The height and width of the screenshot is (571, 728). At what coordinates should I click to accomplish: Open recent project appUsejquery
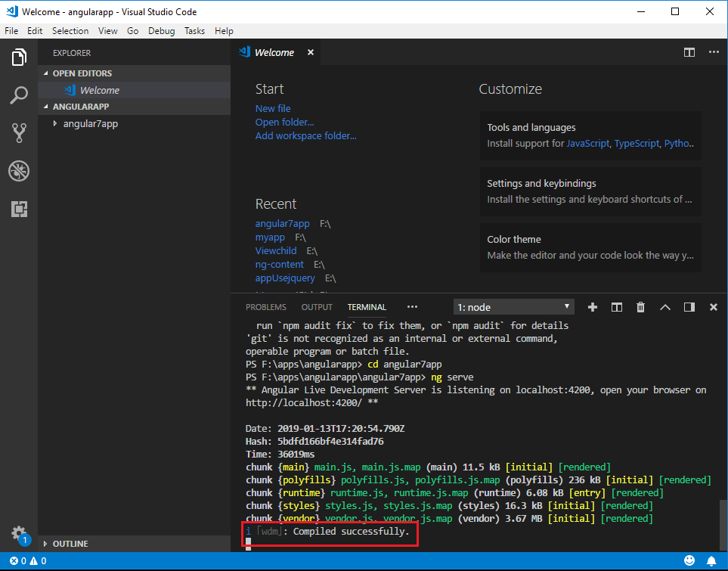coord(285,278)
